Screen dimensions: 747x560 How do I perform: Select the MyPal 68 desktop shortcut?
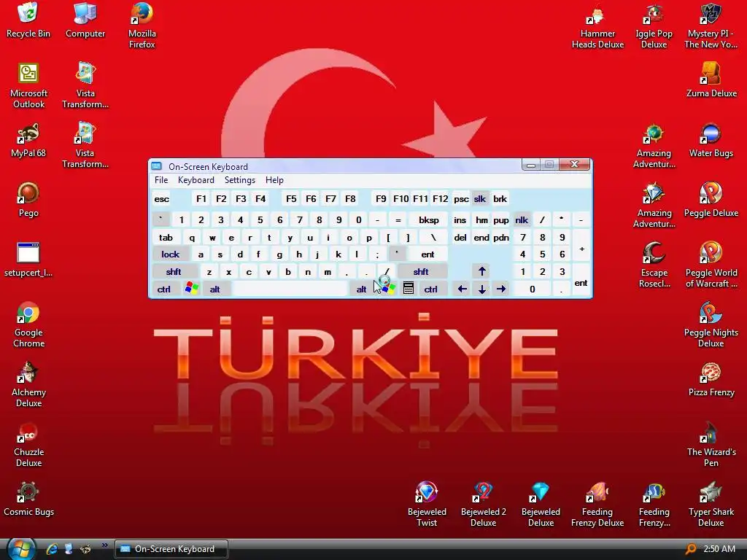click(x=28, y=141)
